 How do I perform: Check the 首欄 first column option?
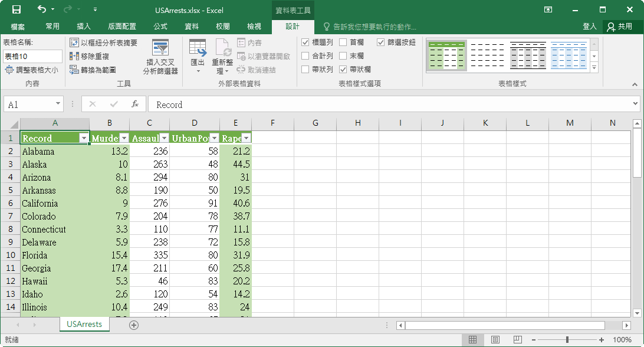tap(343, 42)
